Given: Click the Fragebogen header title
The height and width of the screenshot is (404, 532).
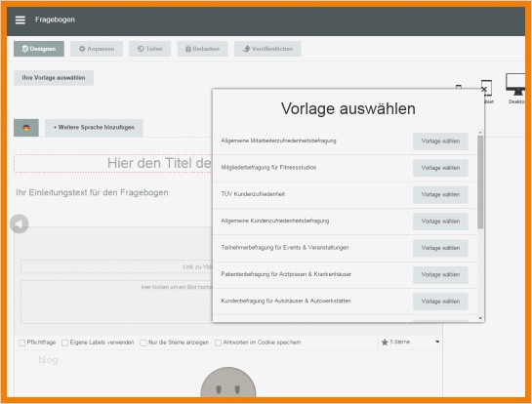Looking at the screenshot, I should click(x=55, y=20).
